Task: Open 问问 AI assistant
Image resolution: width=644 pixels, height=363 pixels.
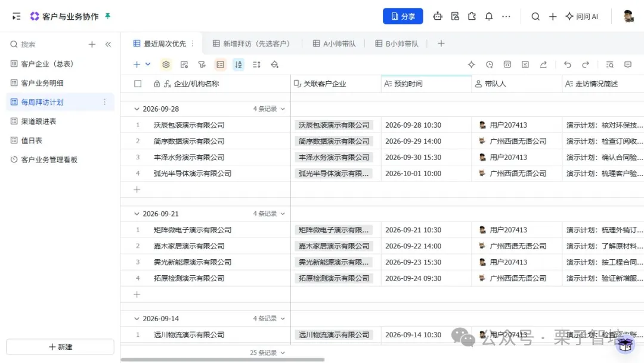Action: (x=581, y=17)
